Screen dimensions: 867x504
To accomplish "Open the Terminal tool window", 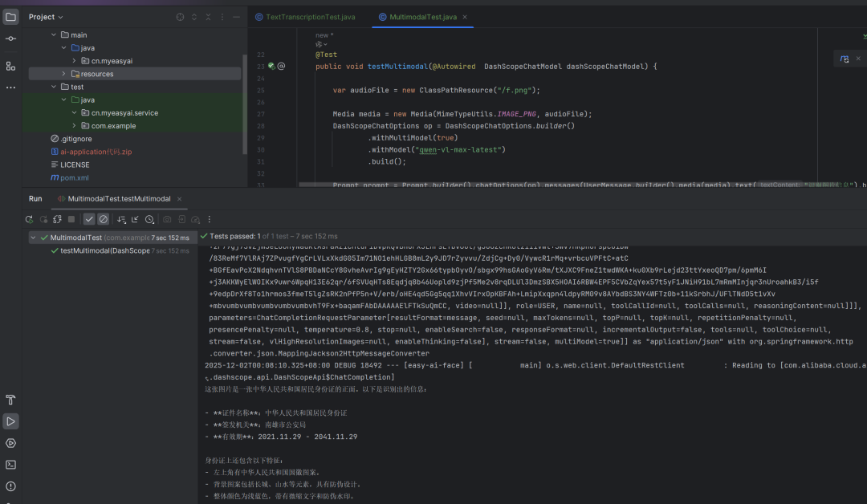I will tap(10, 464).
